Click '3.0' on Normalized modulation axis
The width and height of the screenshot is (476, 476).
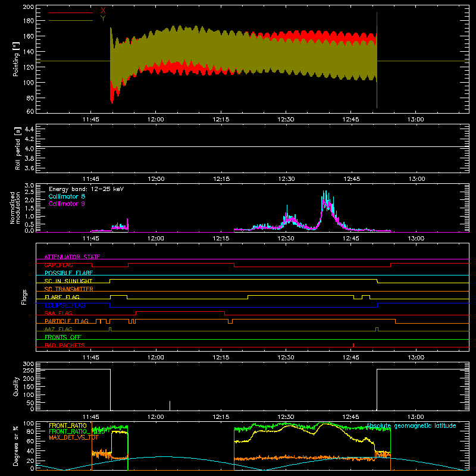pyautogui.click(x=29, y=186)
